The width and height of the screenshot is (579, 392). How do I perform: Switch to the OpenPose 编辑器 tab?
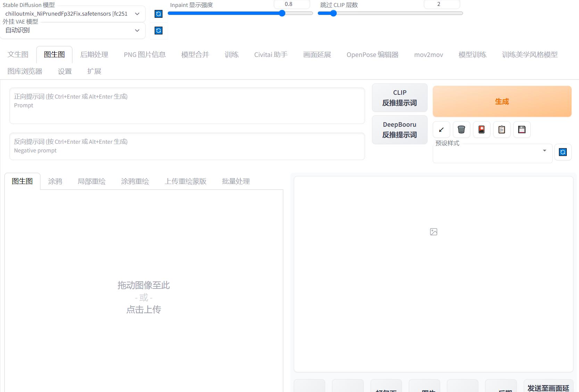372,55
